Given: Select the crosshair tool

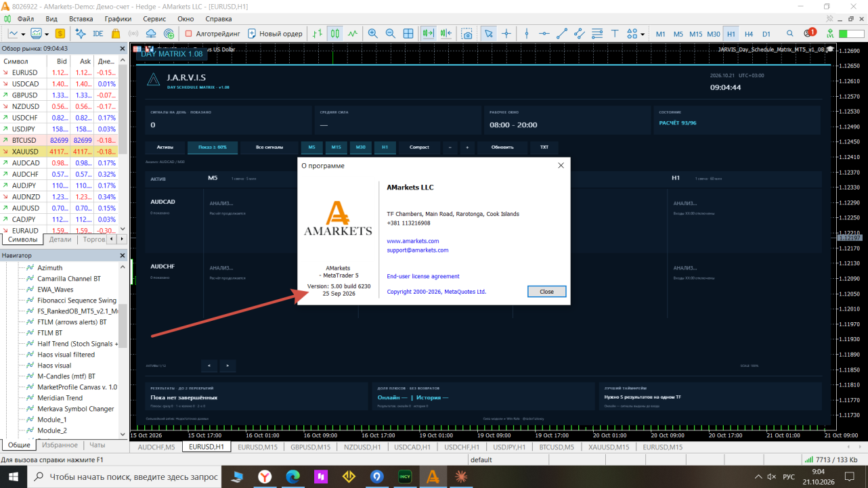Looking at the screenshot, I should pos(506,33).
